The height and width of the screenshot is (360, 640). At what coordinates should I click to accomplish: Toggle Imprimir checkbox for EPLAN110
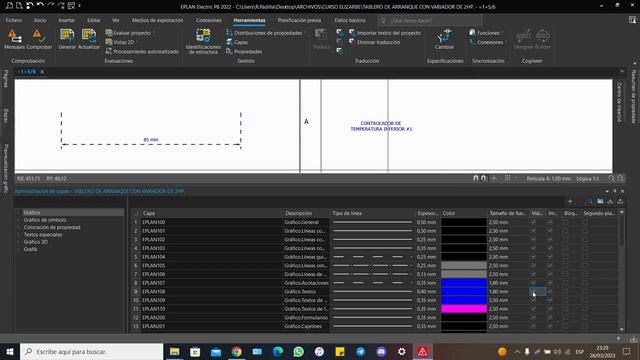(x=550, y=309)
